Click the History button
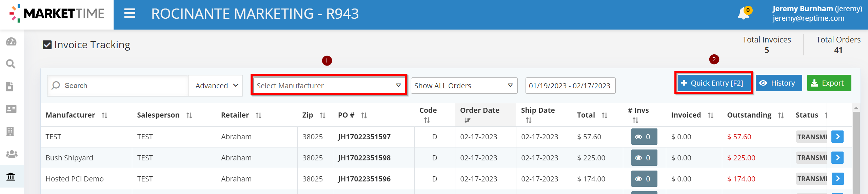The width and height of the screenshot is (868, 194). pyautogui.click(x=779, y=83)
